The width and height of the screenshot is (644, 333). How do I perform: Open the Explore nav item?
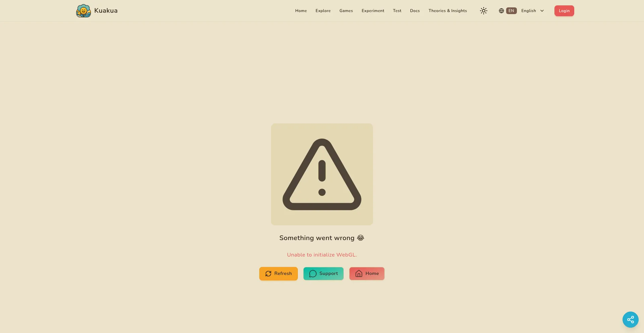tap(323, 11)
